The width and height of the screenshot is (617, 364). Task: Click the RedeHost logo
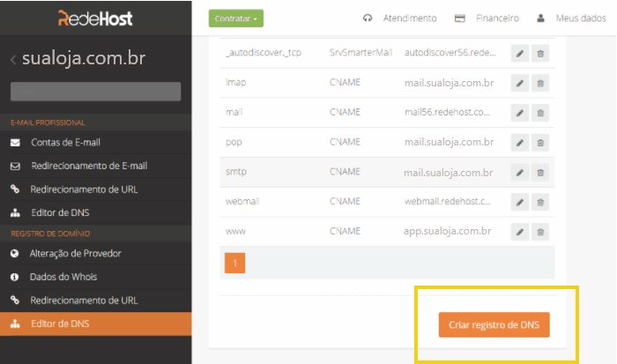point(95,18)
